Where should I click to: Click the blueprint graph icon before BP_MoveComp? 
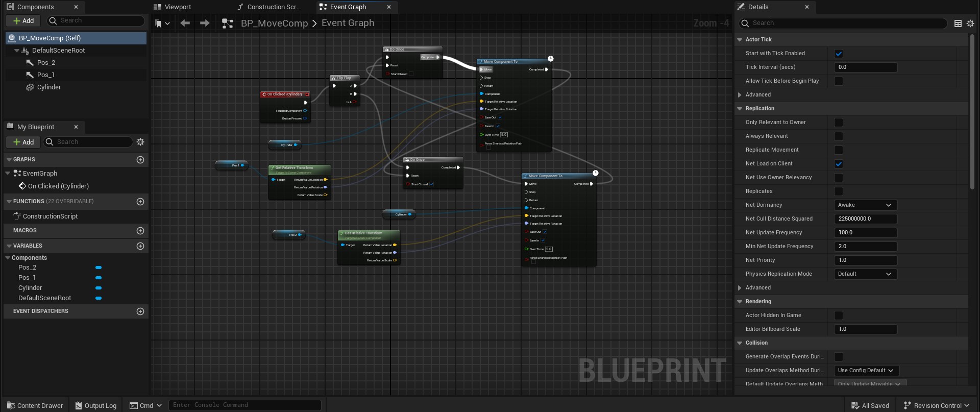click(x=228, y=23)
